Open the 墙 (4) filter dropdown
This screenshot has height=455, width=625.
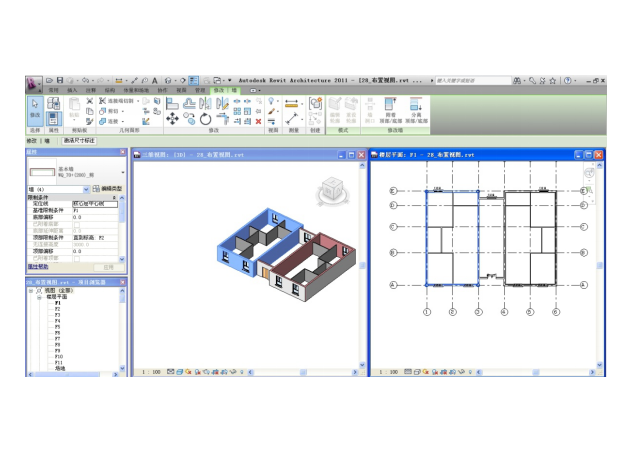pos(86,188)
